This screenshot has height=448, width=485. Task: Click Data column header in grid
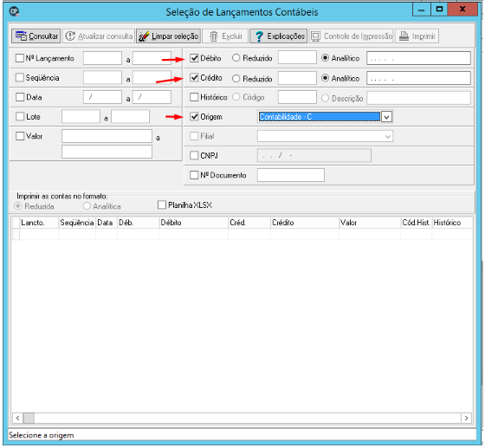coord(107,223)
